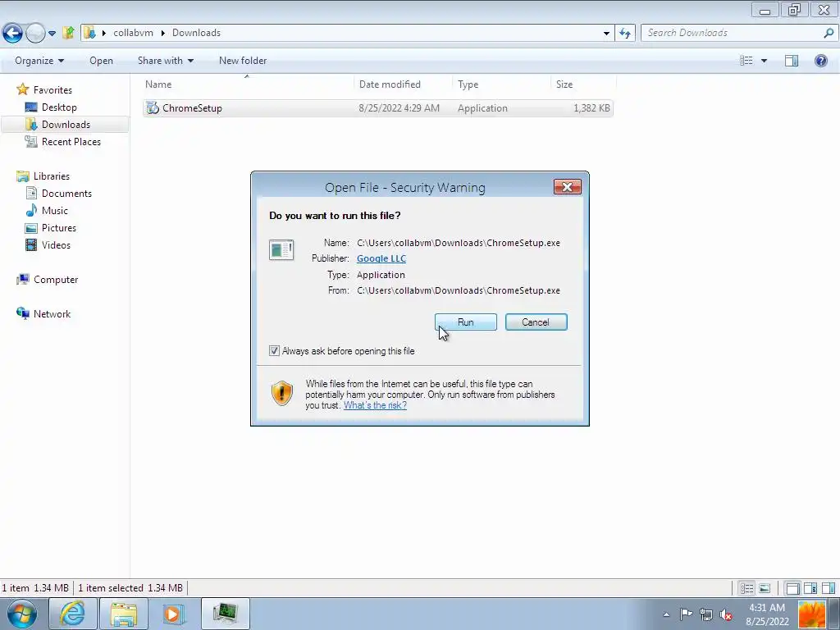Select the Downloads breadcrumb

[196, 33]
